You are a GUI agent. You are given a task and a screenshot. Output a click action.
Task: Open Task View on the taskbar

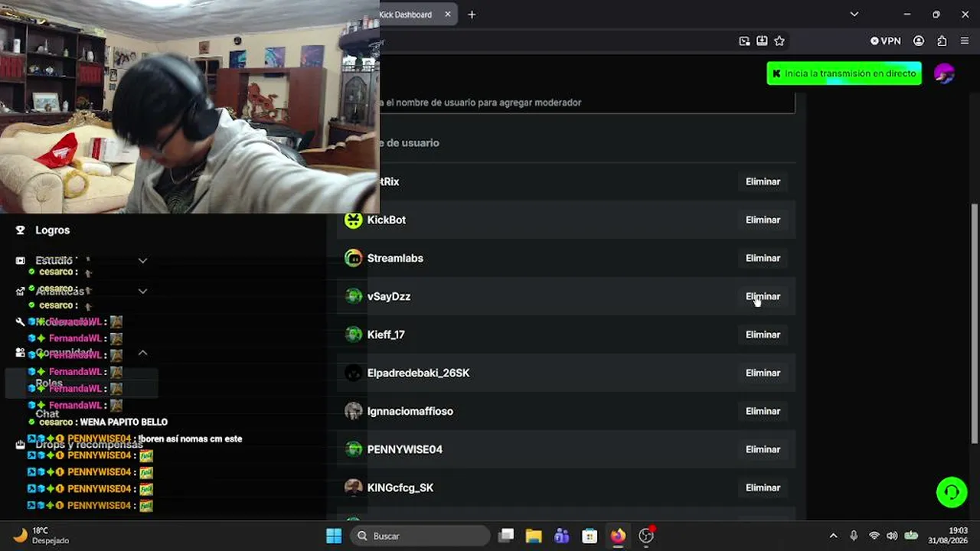coord(506,536)
